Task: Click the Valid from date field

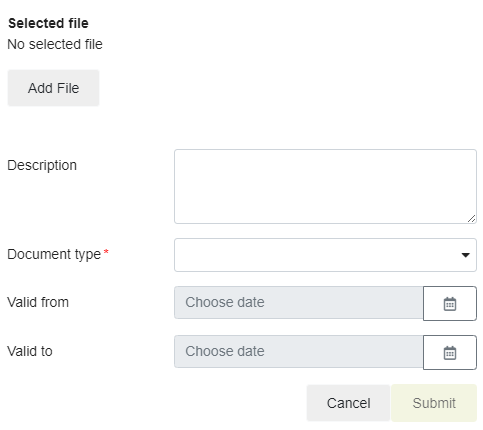Action: 299,303
